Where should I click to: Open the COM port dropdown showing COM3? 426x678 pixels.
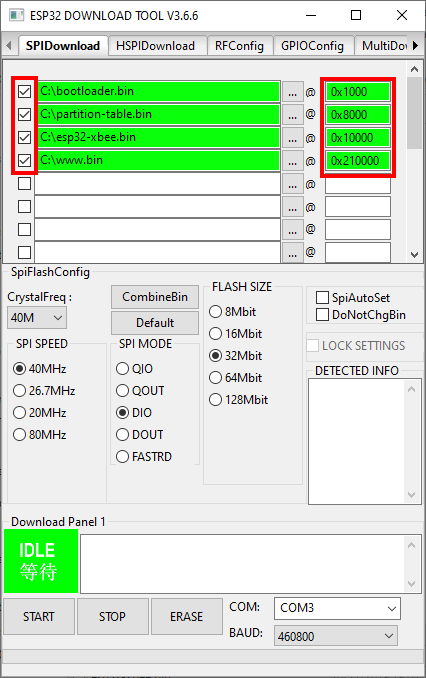pyautogui.click(x=337, y=608)
